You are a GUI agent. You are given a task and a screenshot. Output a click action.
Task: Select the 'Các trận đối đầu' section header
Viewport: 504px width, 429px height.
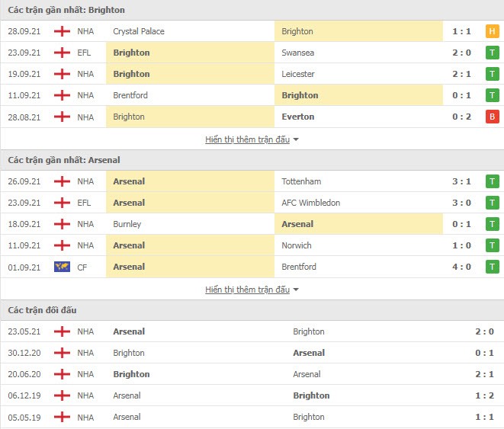click(x=42, y=310)
